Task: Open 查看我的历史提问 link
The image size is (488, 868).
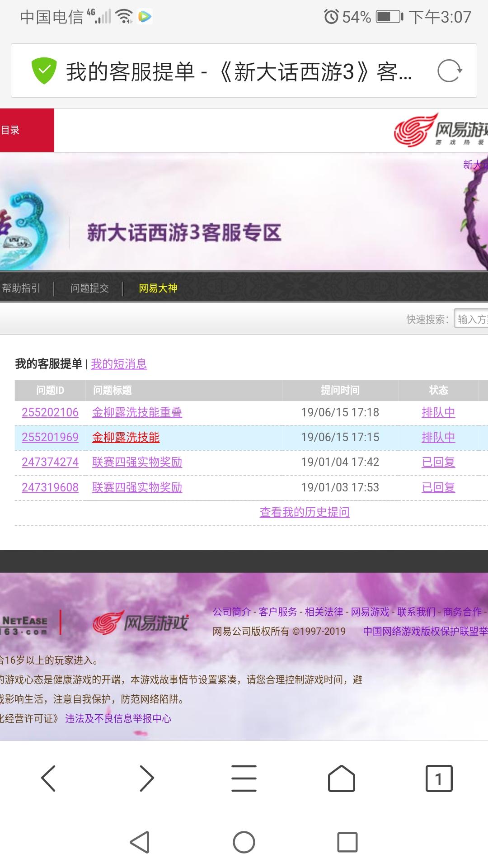Action: click(305, 512)
